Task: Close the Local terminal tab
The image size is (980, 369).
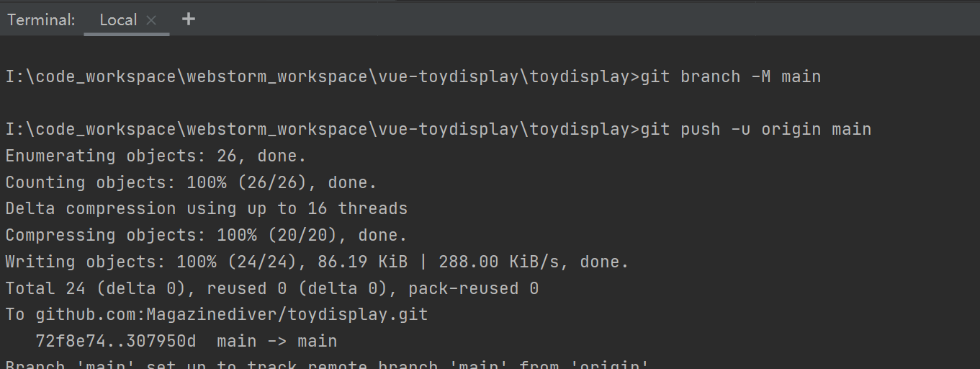Action: (151, 20)
